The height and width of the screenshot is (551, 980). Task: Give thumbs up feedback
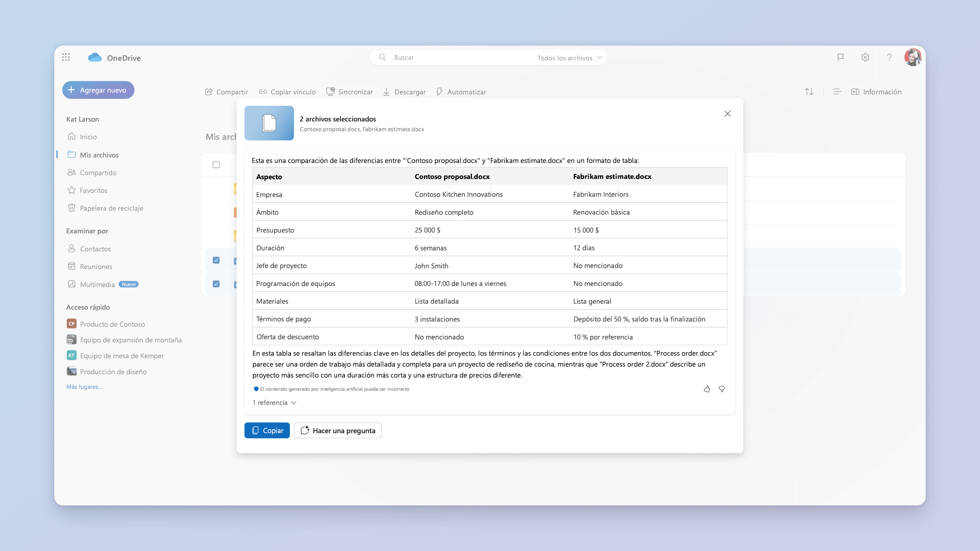(707, 388)
